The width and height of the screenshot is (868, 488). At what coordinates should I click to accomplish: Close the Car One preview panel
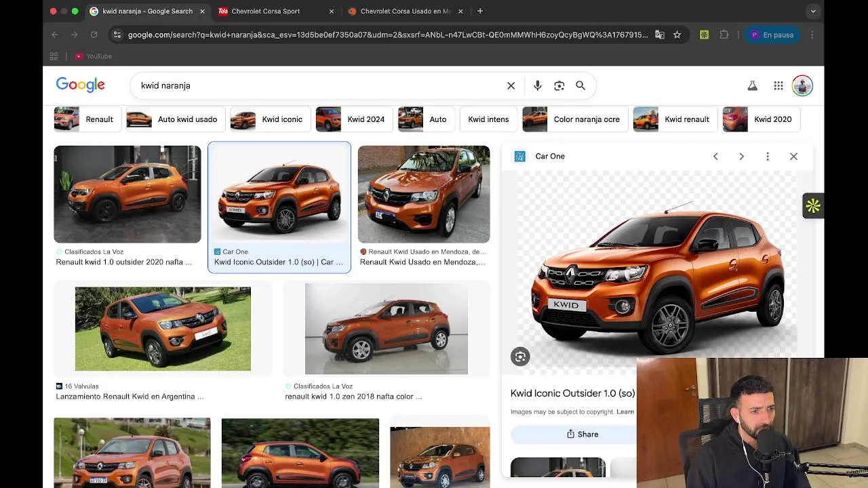point(793,157)
